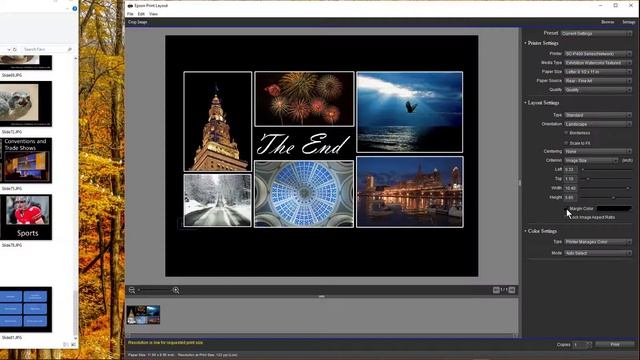Image resolution: width=640 pixels, height=360 pixels.
Task: Open the Quality dropdown
Action: click(x=598, y=90)
